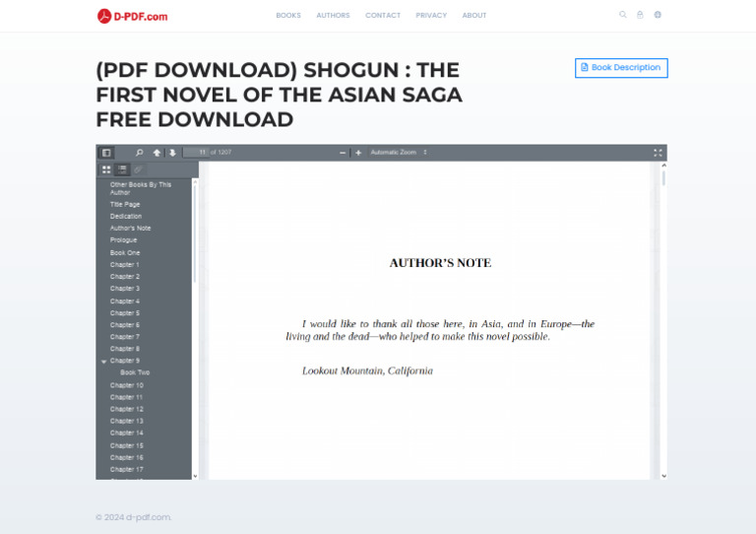The width and height of the screenshot is (756, 534).
Task: Jump to Title Page in outline
Action: click(125, 204)
